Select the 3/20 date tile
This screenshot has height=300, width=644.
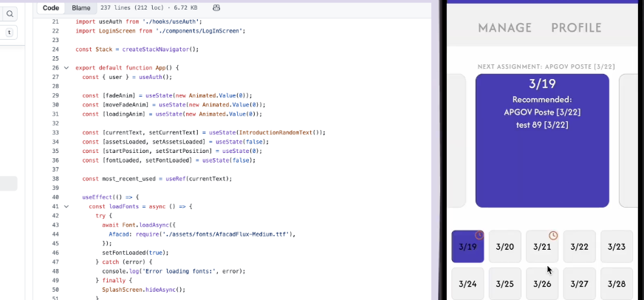(x=505, y=247)
